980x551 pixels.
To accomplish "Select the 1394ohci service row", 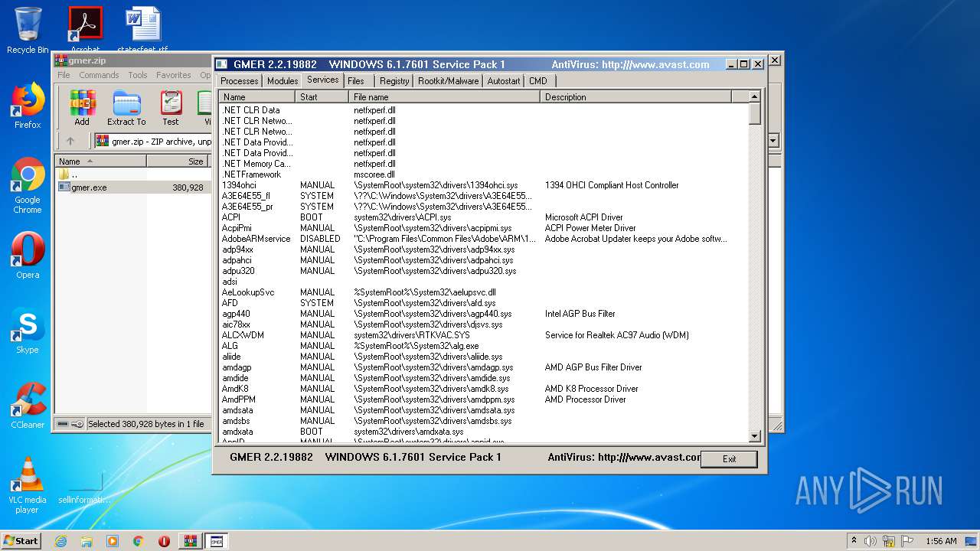I will click(x=483, y=185).
